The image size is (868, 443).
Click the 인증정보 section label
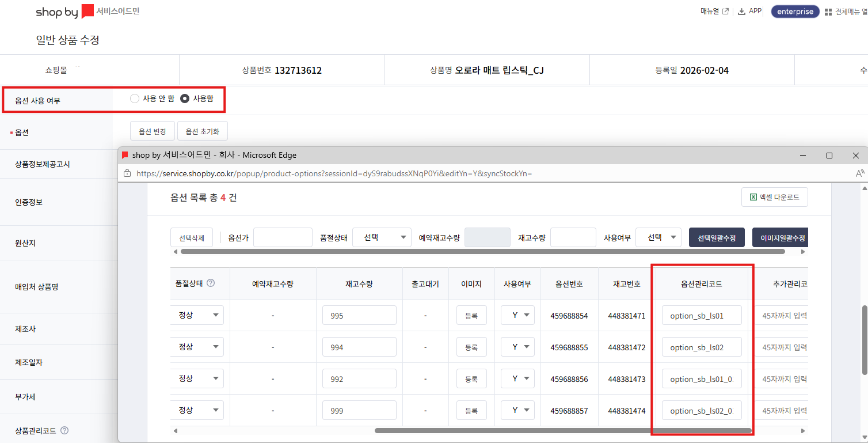pyautogui.click(x=29, y=202)
